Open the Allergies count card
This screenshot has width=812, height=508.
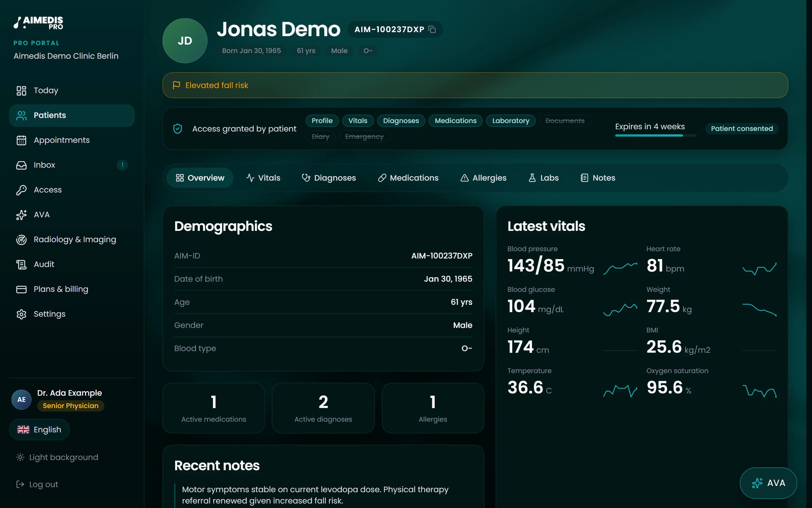[x=433, y=408]
